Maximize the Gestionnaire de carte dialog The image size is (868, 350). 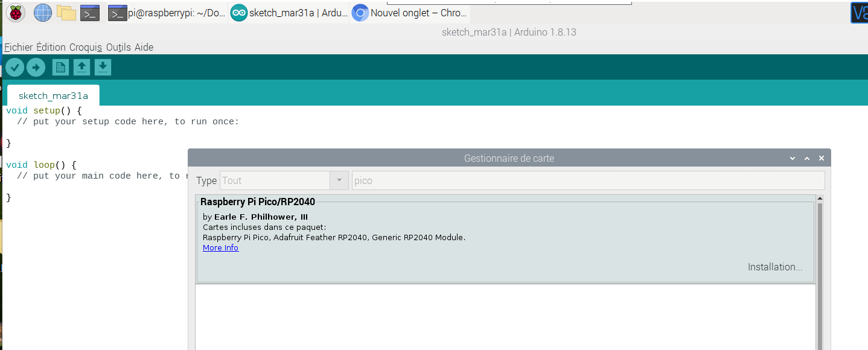point(807,158)
